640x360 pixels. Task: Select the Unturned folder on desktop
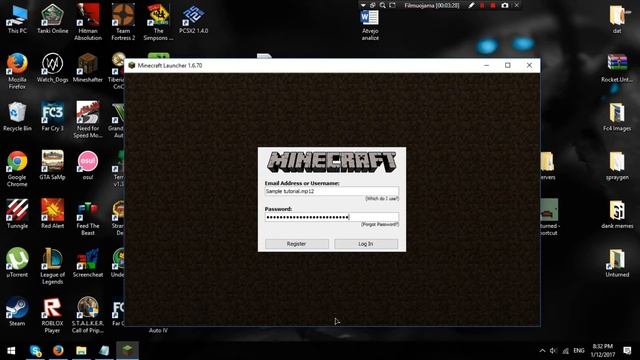[617, 263]
